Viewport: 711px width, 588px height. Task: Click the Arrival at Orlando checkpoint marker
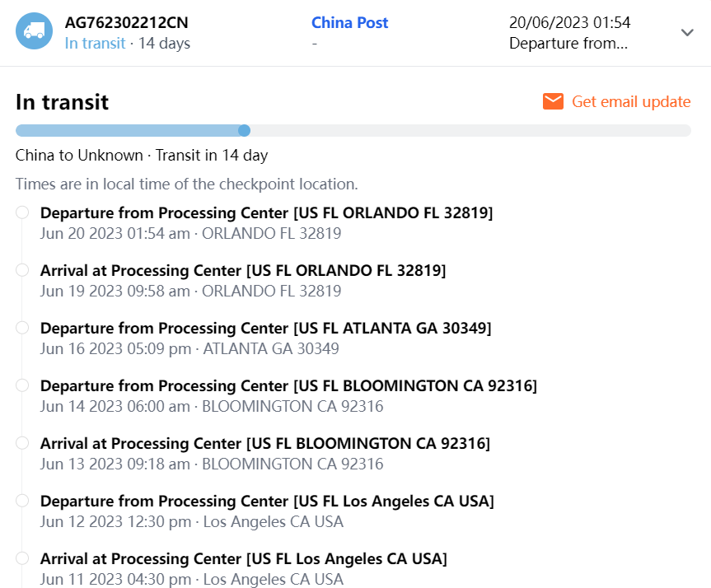[x=22, y=270]
